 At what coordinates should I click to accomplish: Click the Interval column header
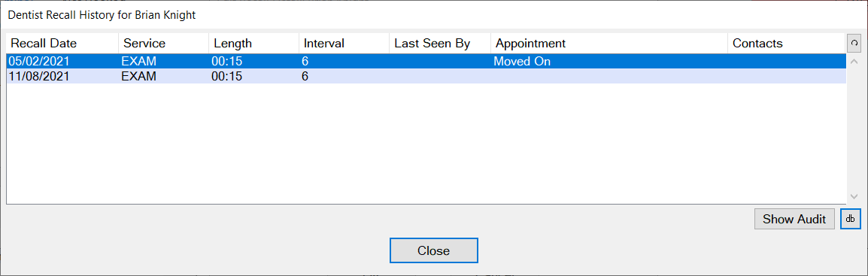tap(344, 43)
